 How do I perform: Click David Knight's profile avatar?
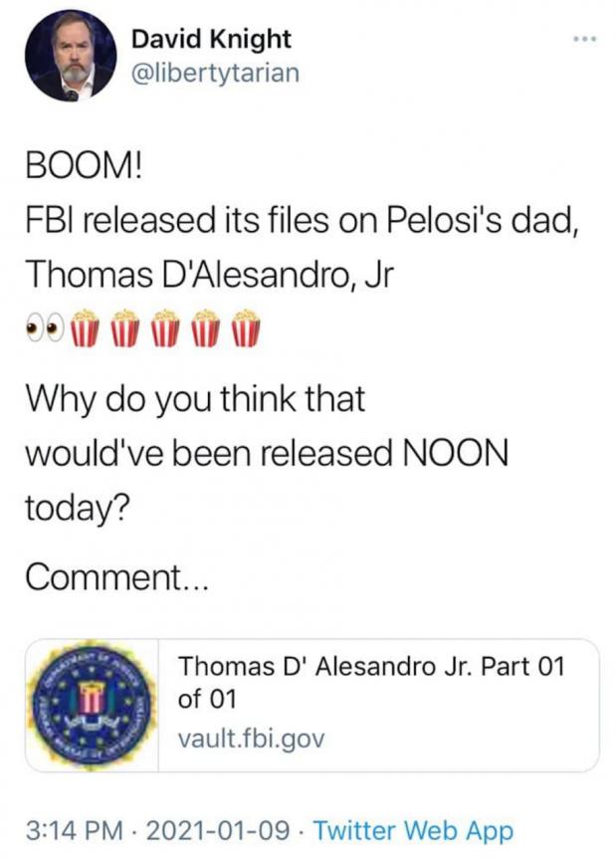(x=71, y=59)
